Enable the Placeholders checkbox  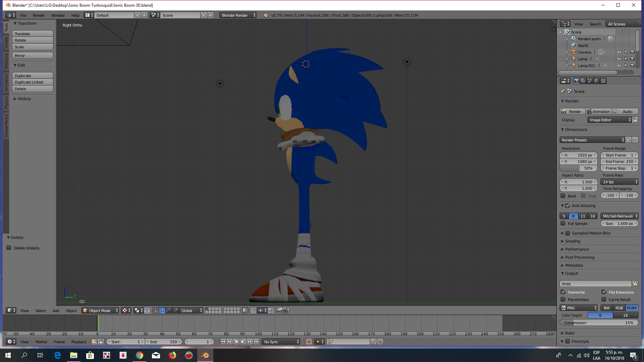563,299
